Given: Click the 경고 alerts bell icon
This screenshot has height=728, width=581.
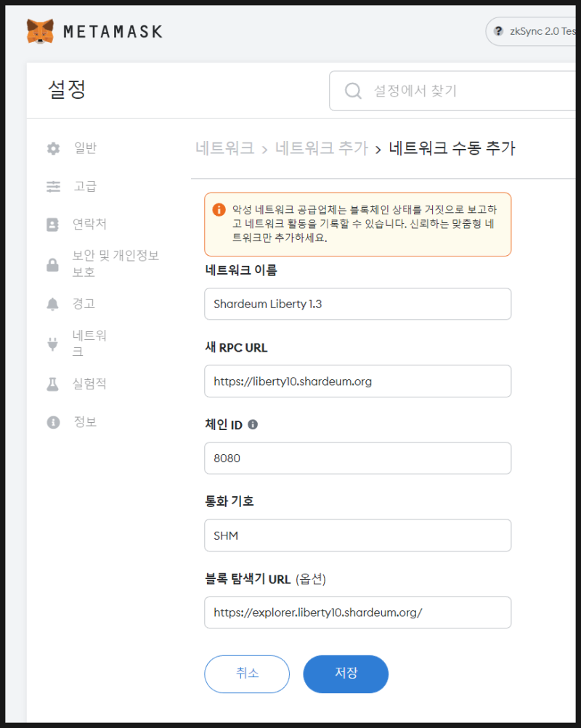Looking at the screenshot, I should (52, 303).
